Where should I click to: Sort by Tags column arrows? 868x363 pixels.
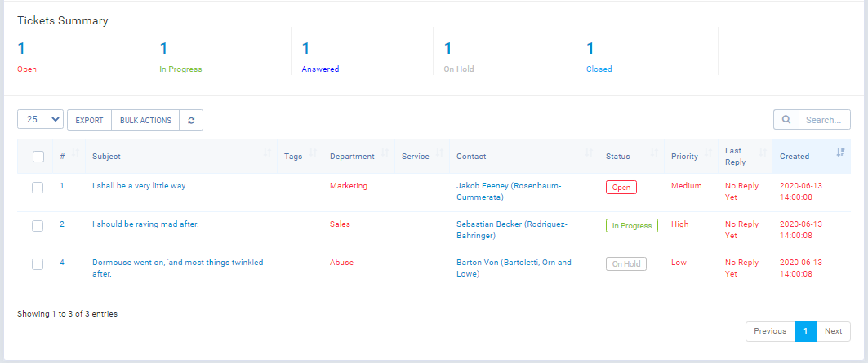(x=313, y=153)
